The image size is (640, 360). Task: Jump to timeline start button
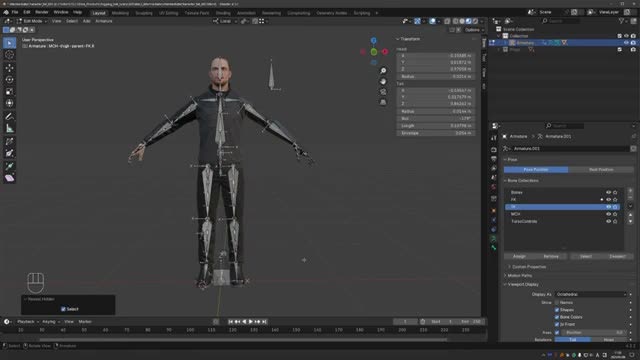click(231, 322)
